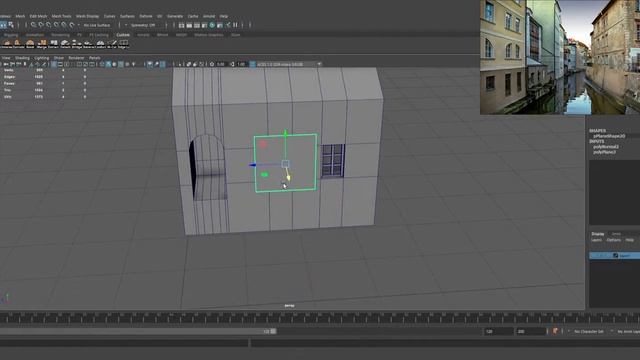Image resolution: width=640 pixels, height=360 pixels.
Task: Open the panel Shading menu
Action: point(22,58)
